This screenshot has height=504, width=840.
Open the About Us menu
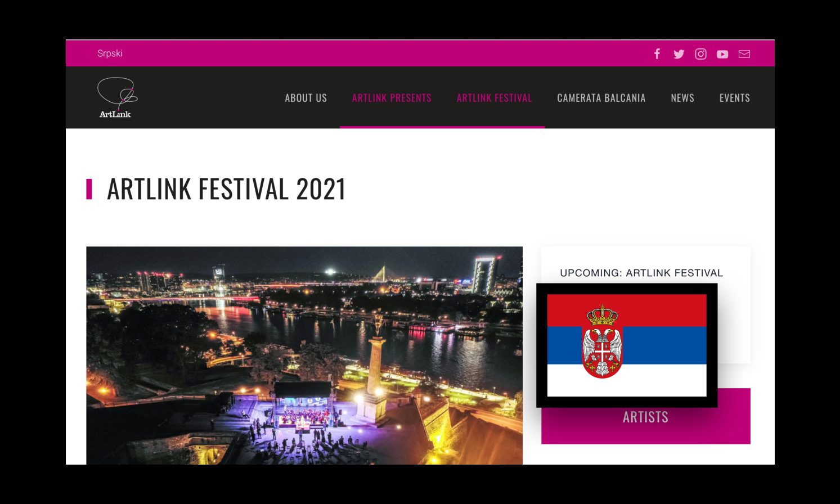306,98
